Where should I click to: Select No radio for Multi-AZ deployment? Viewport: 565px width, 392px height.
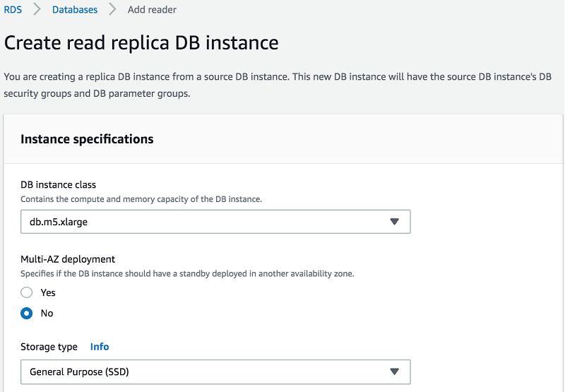(x=27, y=313)
